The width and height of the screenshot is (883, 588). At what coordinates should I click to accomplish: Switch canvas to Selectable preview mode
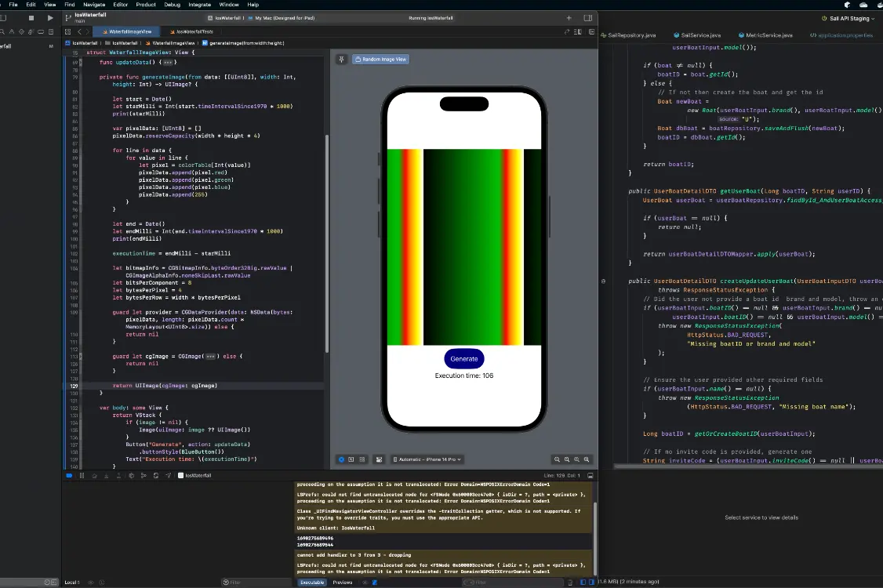coord(351,459)
